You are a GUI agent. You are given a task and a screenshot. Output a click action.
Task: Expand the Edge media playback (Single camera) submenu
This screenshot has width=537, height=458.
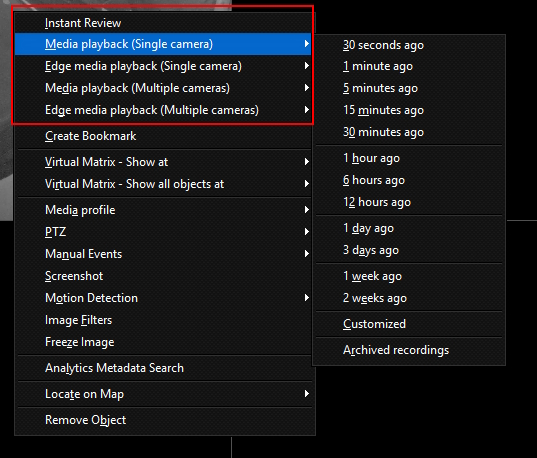pos(164,66)
